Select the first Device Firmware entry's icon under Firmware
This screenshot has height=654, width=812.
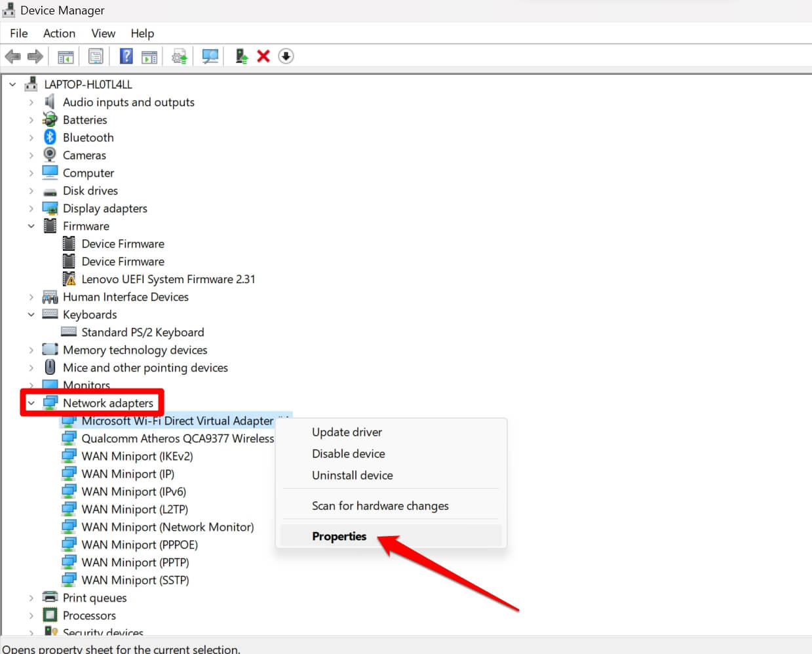69,243
